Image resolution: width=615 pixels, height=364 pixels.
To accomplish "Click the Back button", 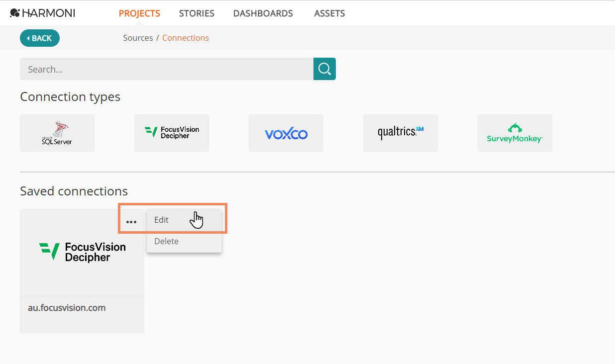I will click(40, 38).
